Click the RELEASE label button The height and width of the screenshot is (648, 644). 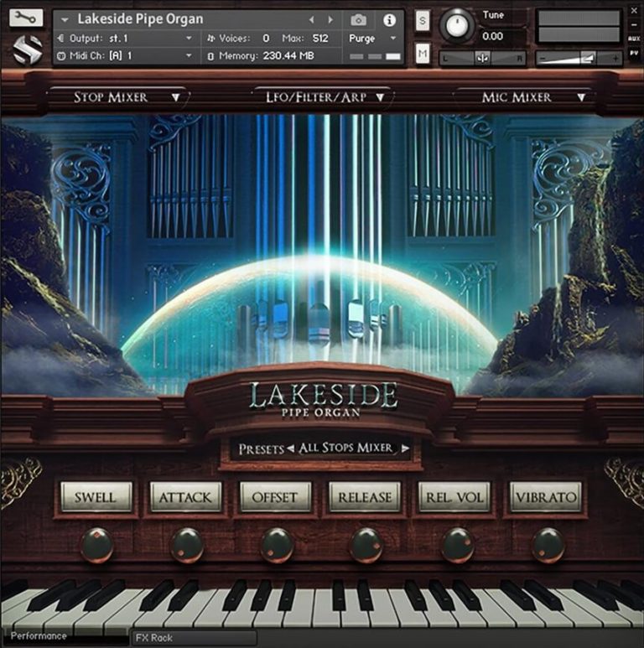[365, 497]
